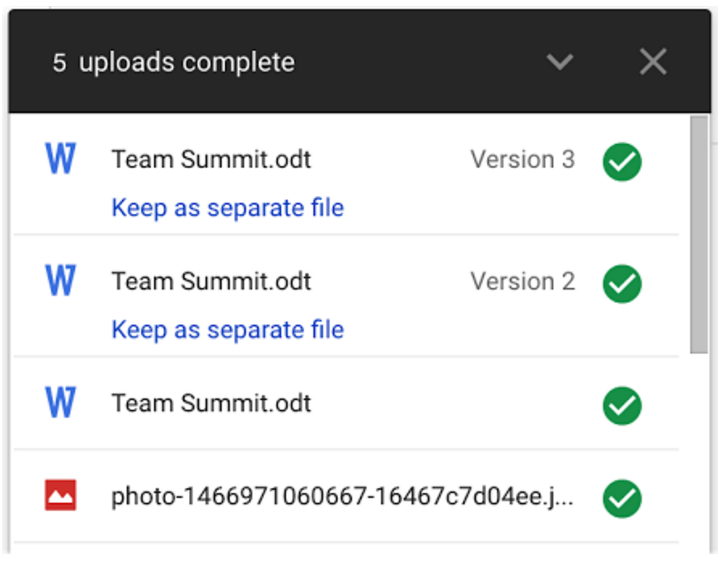Viewport: 722px width, 562px height.
Task: Keep Version 2 as separate file
Action: (228, 330)
